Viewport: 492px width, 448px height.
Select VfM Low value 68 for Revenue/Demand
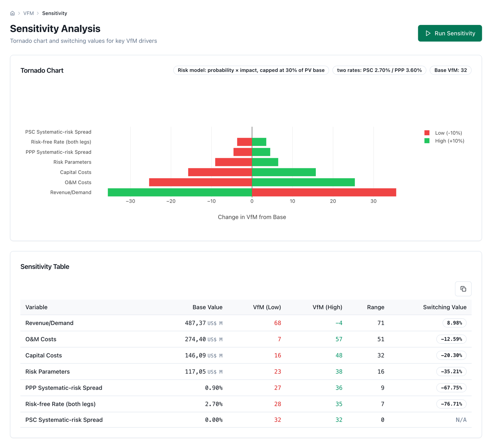278,323
